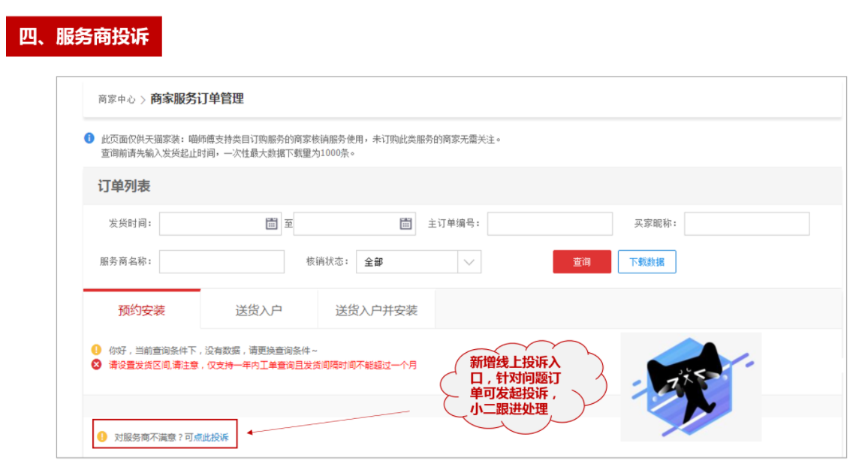This screenshot has width=868, height=470.
Task: Open the start date calendar icon
Action: pos(271,224)
